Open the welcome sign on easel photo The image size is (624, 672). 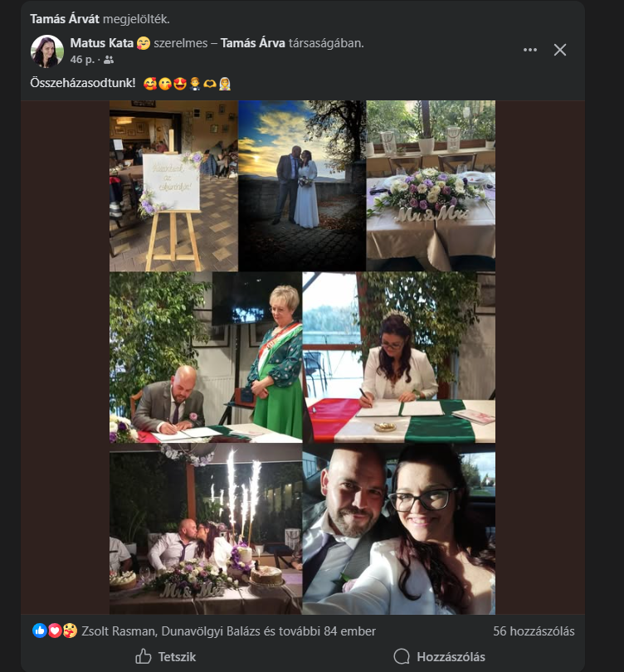pyautogui.click(x=173, y=186)
